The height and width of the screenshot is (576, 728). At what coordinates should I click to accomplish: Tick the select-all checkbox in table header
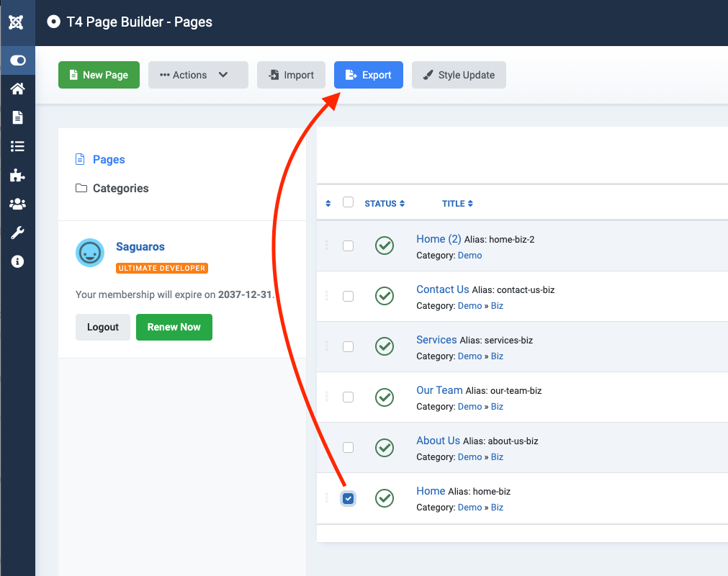coord(349,202)
